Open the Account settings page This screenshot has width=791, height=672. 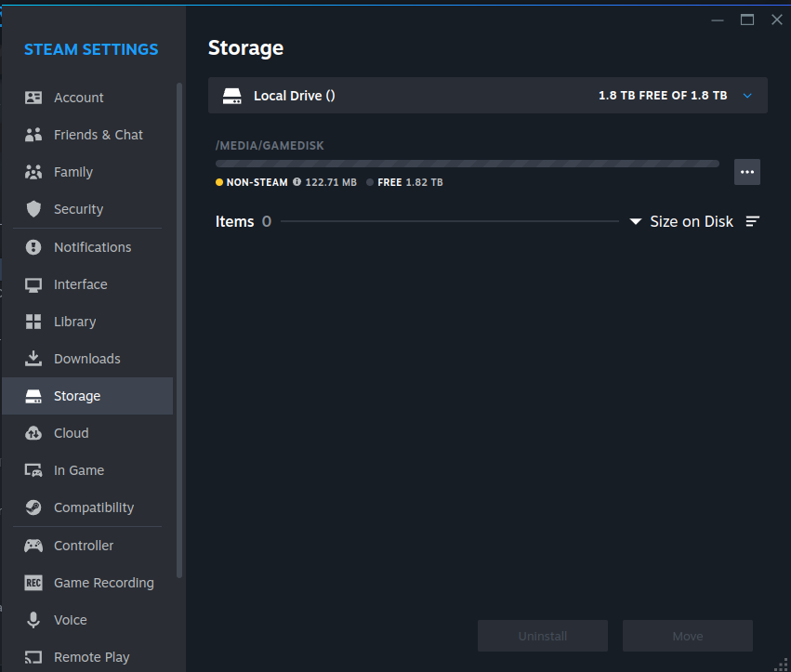pos(87,98)
